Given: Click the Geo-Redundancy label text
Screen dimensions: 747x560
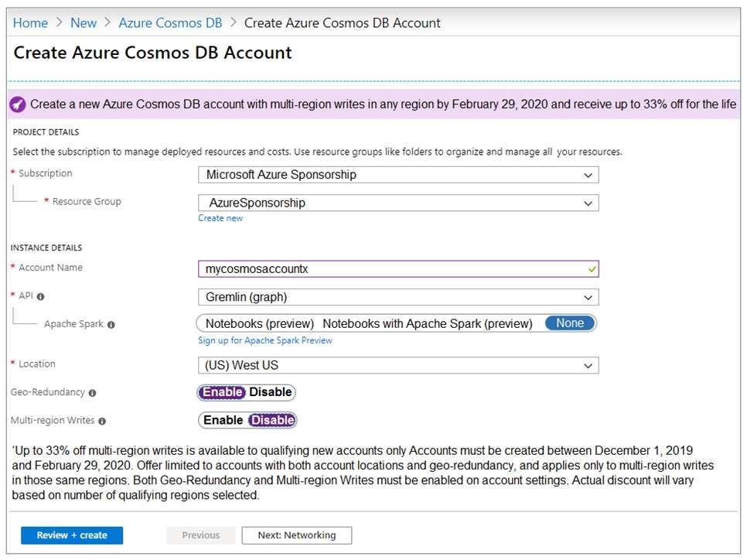Looking at the screenshot, I should coord(48,392).
